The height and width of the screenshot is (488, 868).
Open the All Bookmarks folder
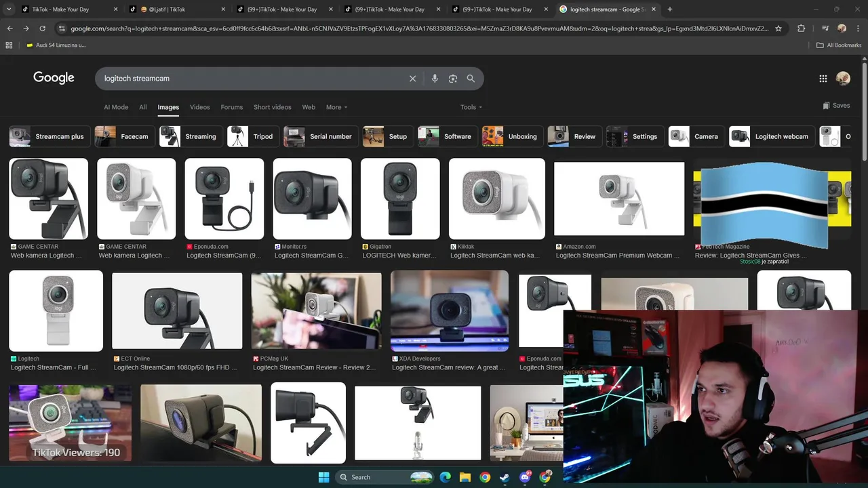pos(839,45)
